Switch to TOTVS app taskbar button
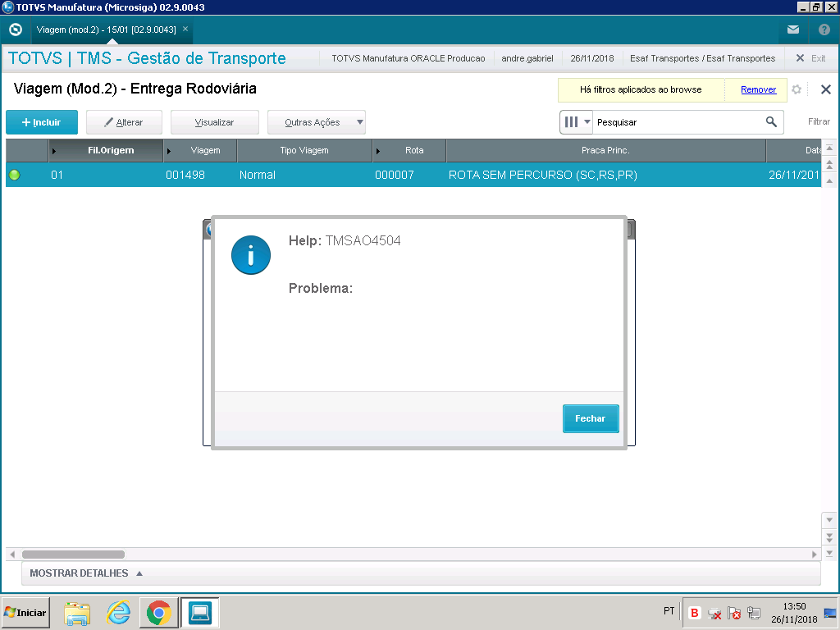The height and width of the screenshot is (630, 840). click(x=200, y=612)
